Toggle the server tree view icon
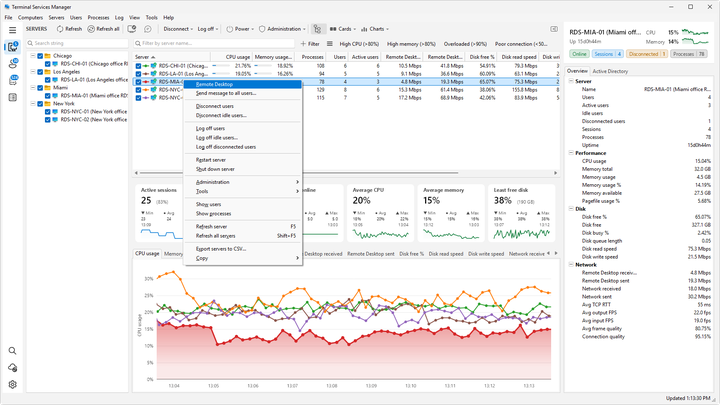The height and width of the screenshot is (405, 720). (317, 29)
